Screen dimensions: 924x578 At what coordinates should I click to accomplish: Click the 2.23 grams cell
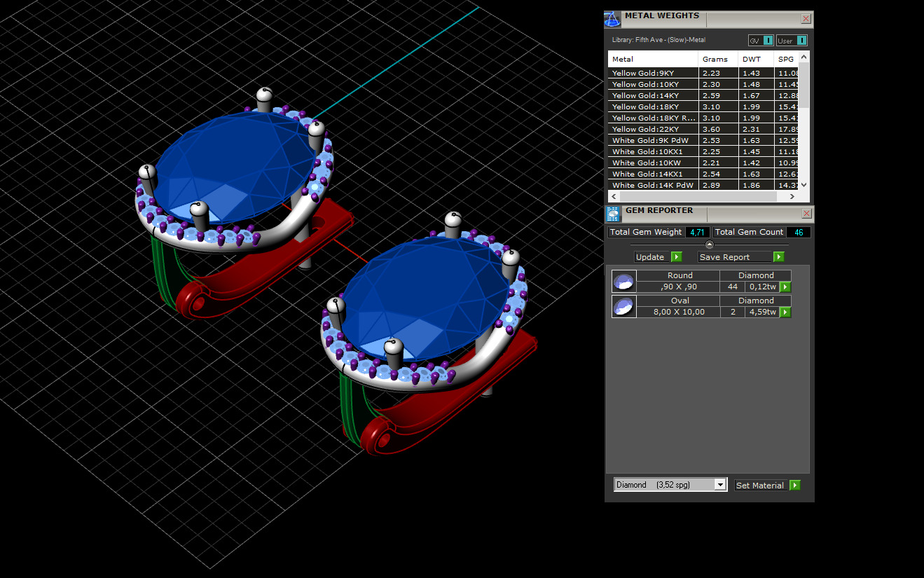click(718, 73)
